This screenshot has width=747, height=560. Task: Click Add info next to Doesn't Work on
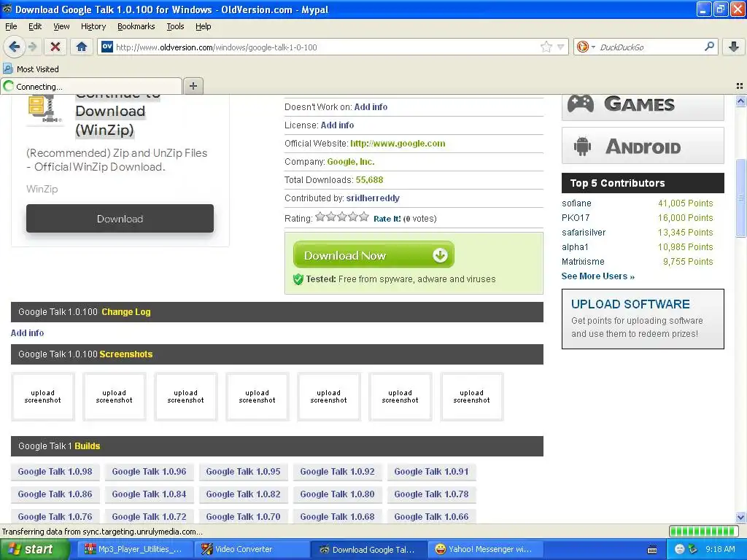(x=371, y=107)
